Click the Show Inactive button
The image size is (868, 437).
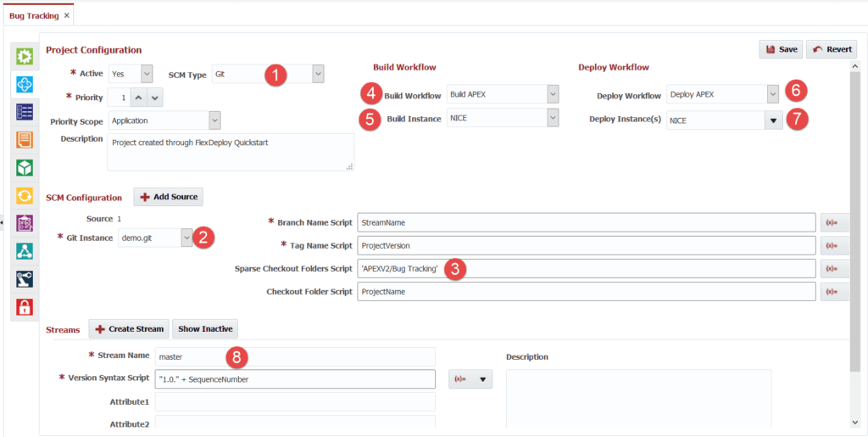click(x=206, y=328)
